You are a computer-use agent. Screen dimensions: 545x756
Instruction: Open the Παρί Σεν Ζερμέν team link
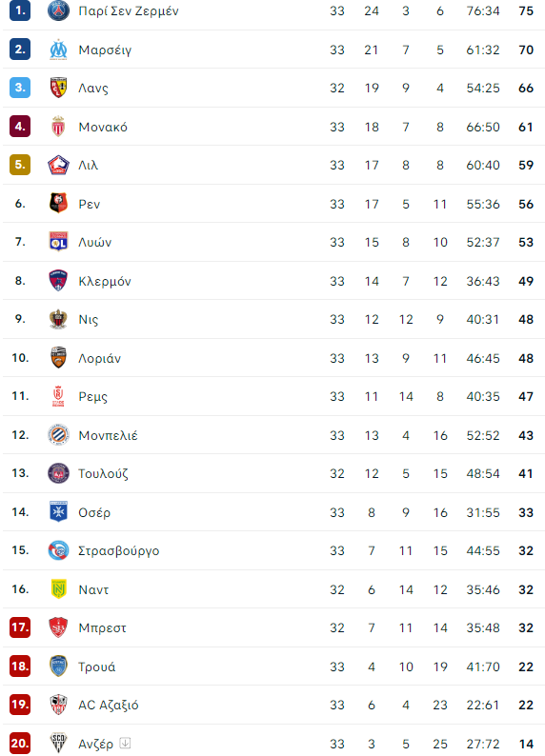pyautogui.click(x=129, y=11)
